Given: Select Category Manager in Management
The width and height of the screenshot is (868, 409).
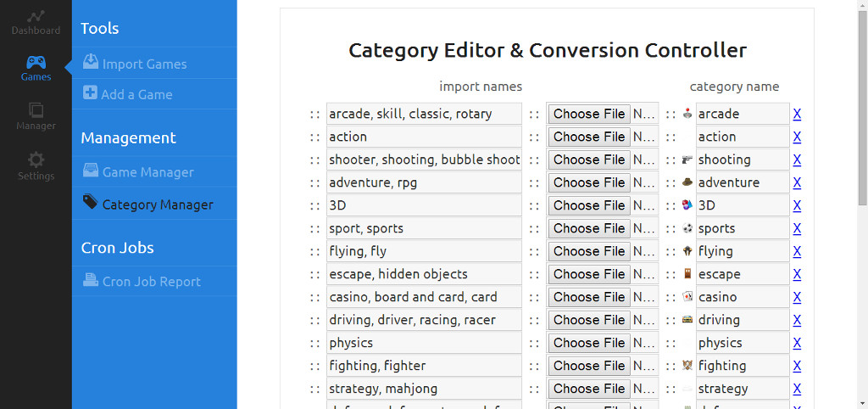Looking at the screenshot, I should [157, 204].
